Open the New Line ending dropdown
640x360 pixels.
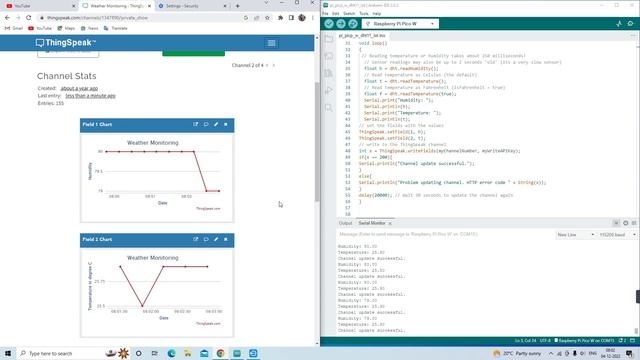point(576,235)
